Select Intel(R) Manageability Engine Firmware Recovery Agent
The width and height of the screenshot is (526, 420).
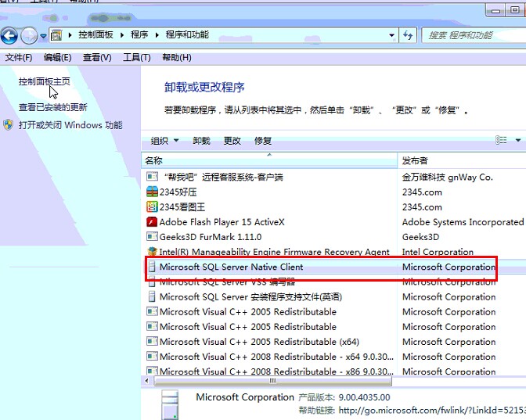pos(275,252)
